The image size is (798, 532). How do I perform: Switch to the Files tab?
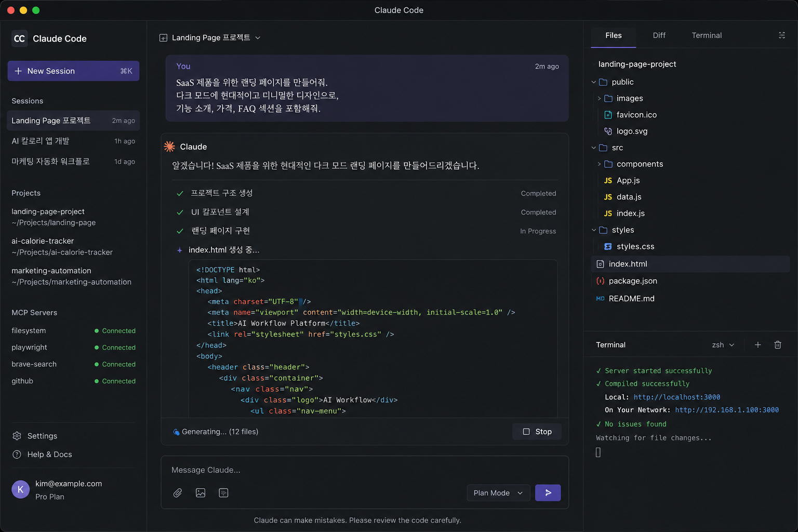[614, 35]
